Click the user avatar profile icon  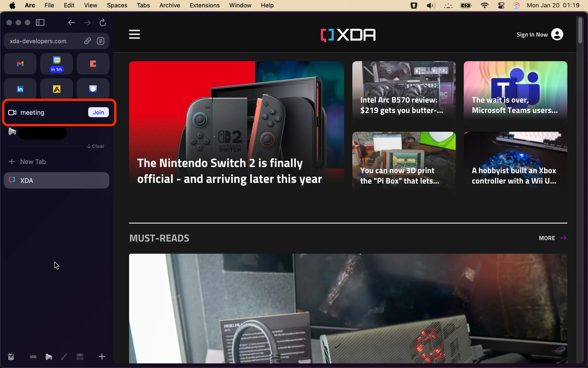(557, 34)
